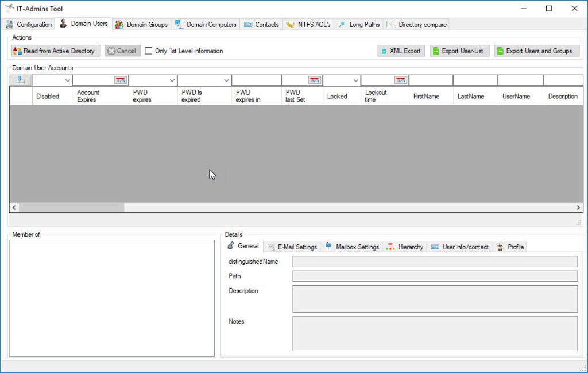Click the XML Export button
Viewport: 588px width, 373px height.
pos(400,51)
